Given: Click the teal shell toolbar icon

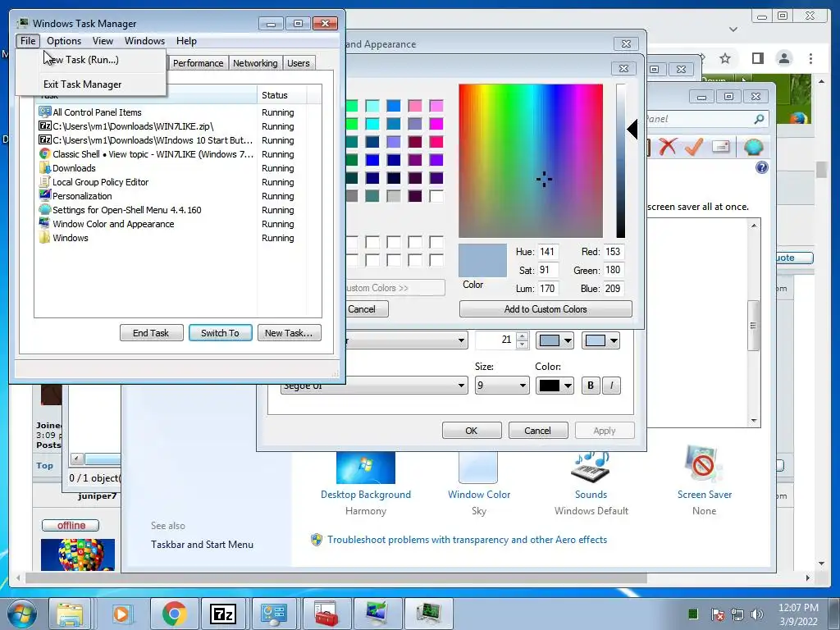Looking at the screenshot, I should pos(753,146).
